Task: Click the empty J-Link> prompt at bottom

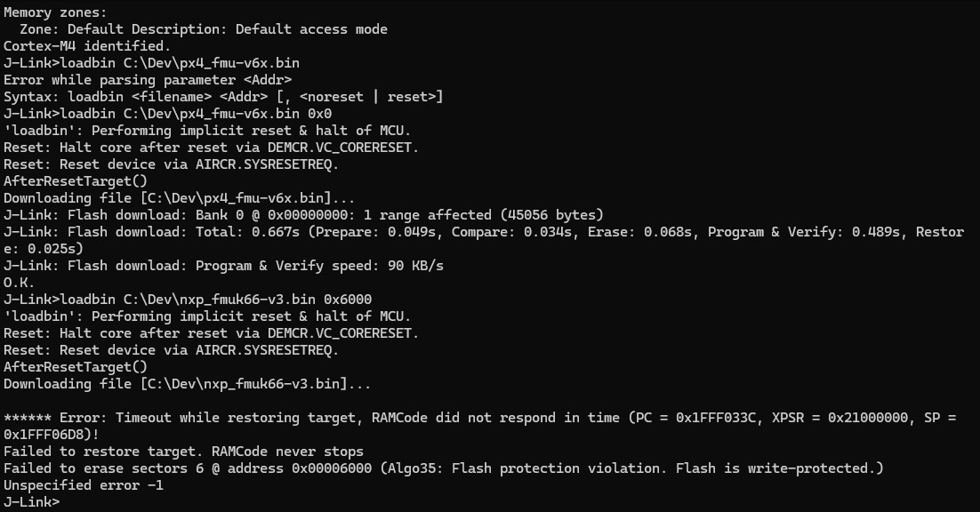Action: [32, 502]
